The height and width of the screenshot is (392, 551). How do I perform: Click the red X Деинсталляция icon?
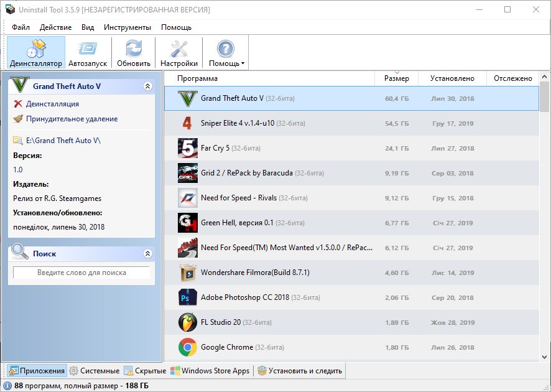tap(18, 104)
